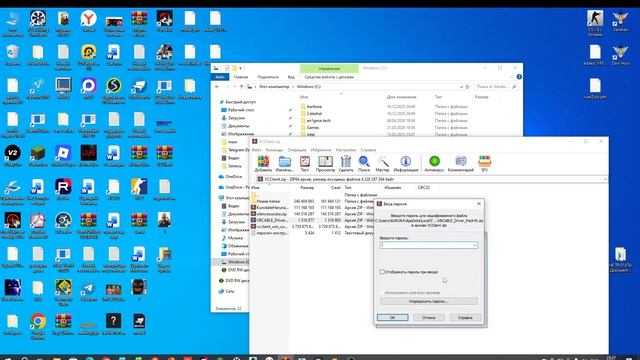640x360 pixels.
Task: Click the Тест (Test) icon in WinRAR toolbar
Action: coord(305,163)
